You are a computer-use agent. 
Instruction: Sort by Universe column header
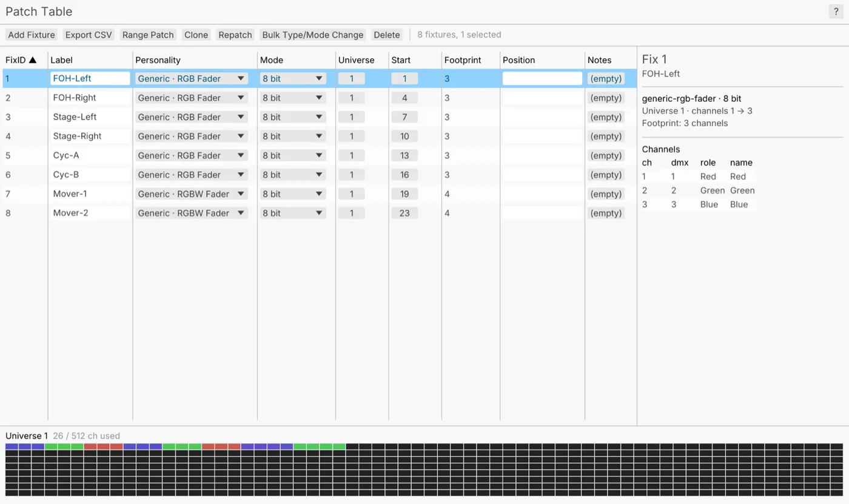click(x=356, y=60)
